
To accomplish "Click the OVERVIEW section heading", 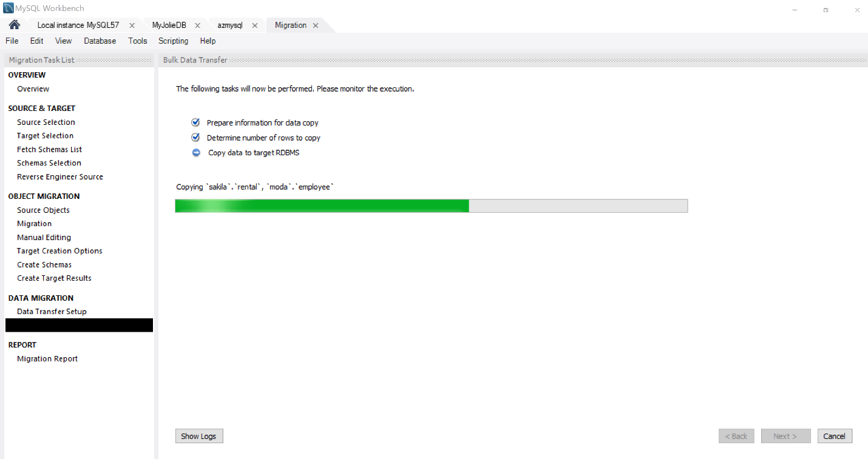I will [x=27, y=75].
